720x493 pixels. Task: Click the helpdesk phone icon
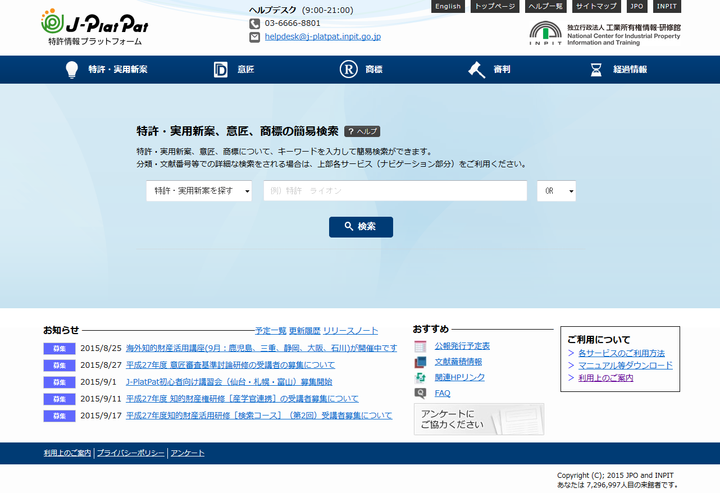click(254, 23)
